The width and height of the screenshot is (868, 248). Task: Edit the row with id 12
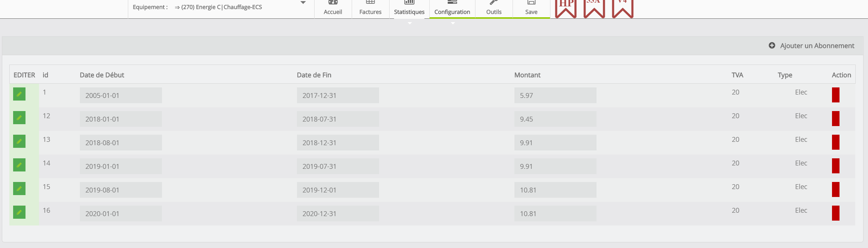[x=19, y=118]
